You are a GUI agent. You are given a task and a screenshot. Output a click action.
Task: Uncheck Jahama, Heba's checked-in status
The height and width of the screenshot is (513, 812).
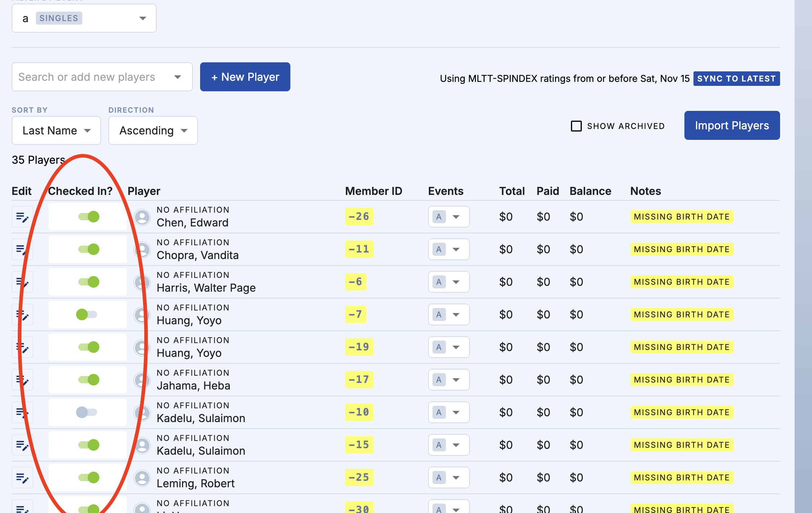(x=87, y=379)
